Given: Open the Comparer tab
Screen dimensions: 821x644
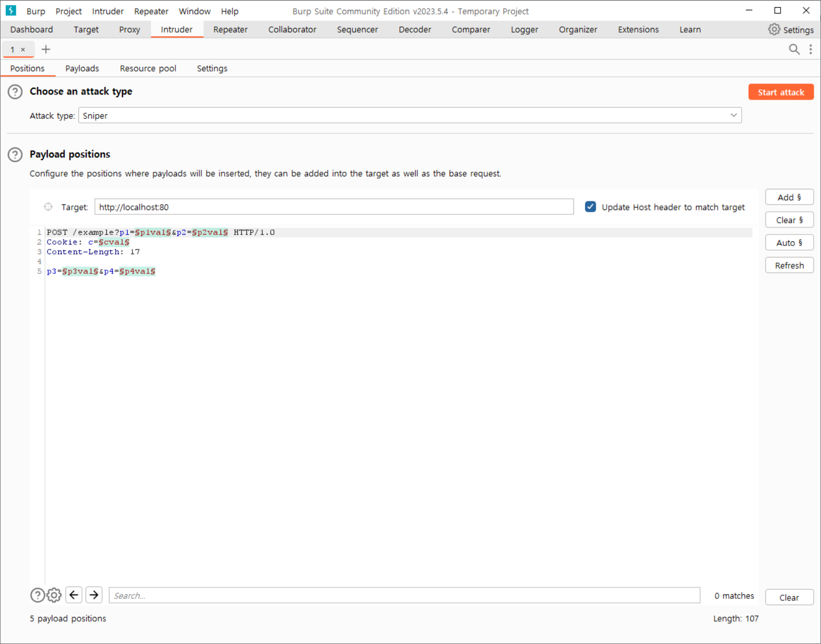Looking at the screenshot, I should click(471, 30).
